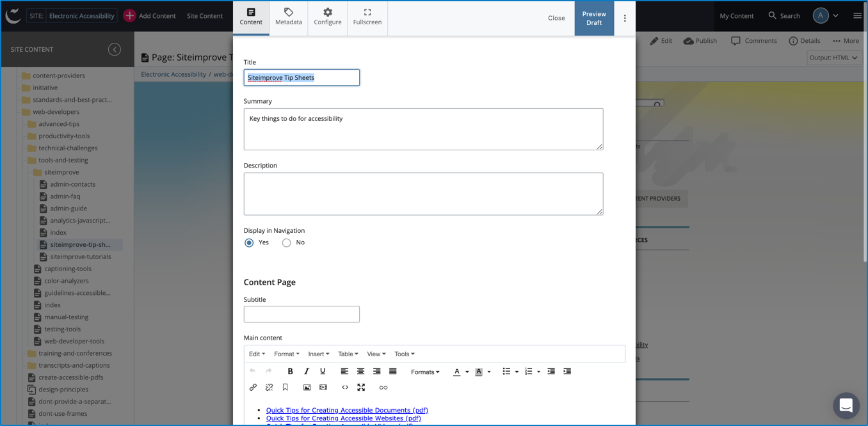
Task: Open the Table menu dropdown
Action: (348, 354)
